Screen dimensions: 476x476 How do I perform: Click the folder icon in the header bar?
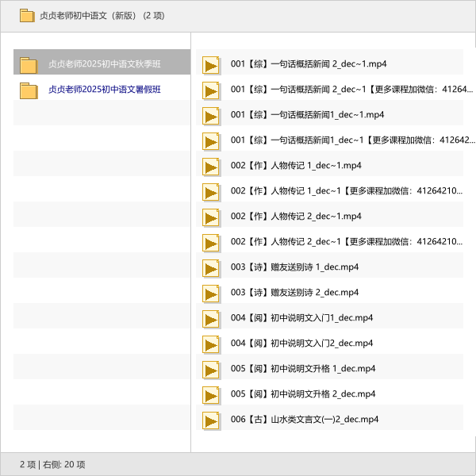point(27,15)
